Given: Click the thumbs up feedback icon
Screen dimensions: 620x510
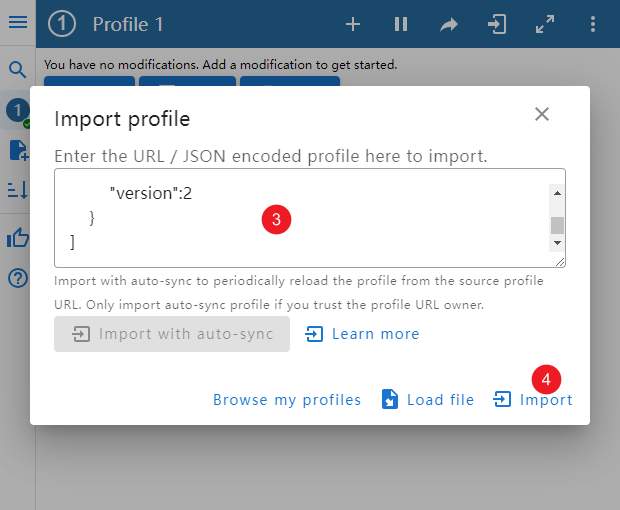Looking at the screenshot, I should coord(18,238).
